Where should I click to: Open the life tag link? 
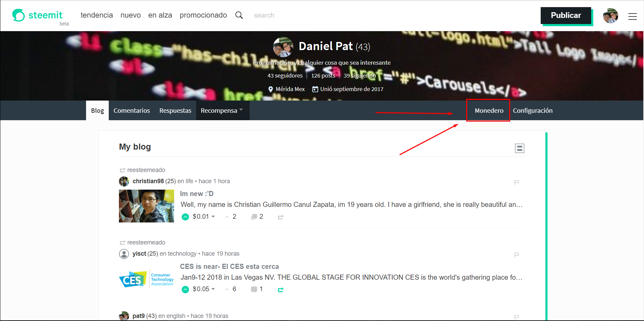pos(189,181)
